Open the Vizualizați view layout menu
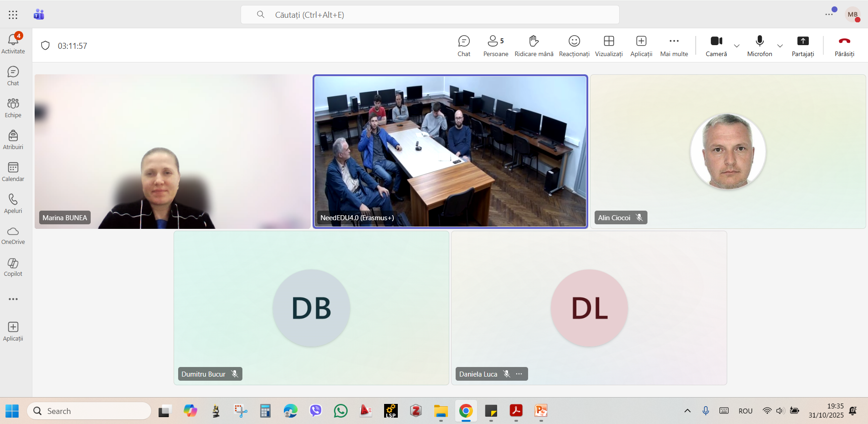The image size is (868, 424). click(609, 46)
